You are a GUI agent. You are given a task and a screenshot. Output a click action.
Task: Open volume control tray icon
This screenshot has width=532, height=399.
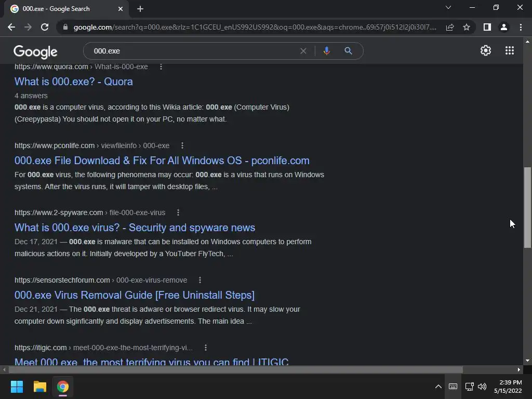tap(482, 387)
